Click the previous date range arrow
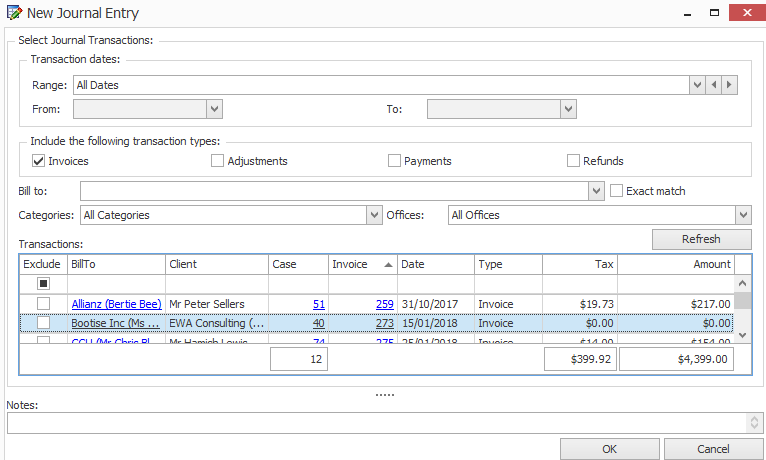766x460 pixels. [x=714, y=85]
